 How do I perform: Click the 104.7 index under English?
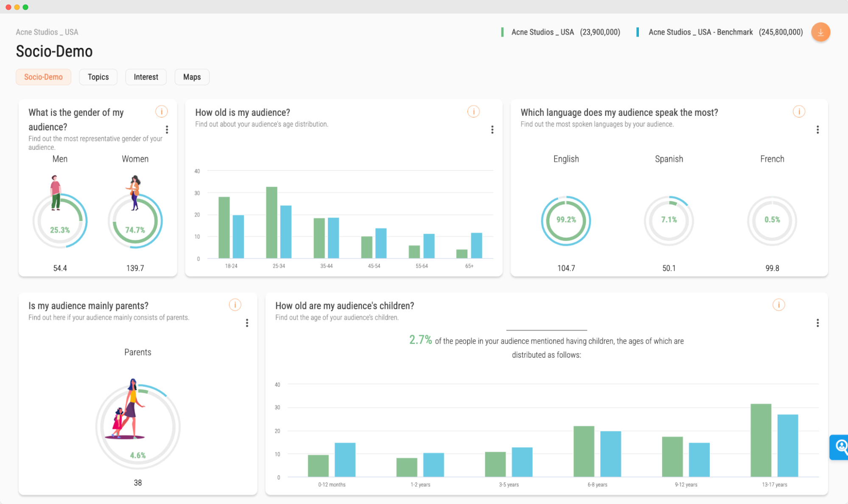566,268
